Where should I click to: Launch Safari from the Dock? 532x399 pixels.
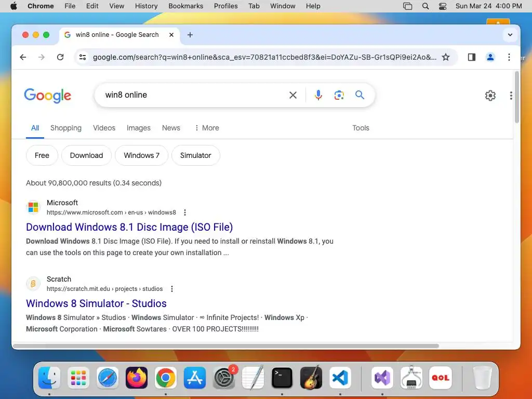pyautogui.click(x=108, y=378)
